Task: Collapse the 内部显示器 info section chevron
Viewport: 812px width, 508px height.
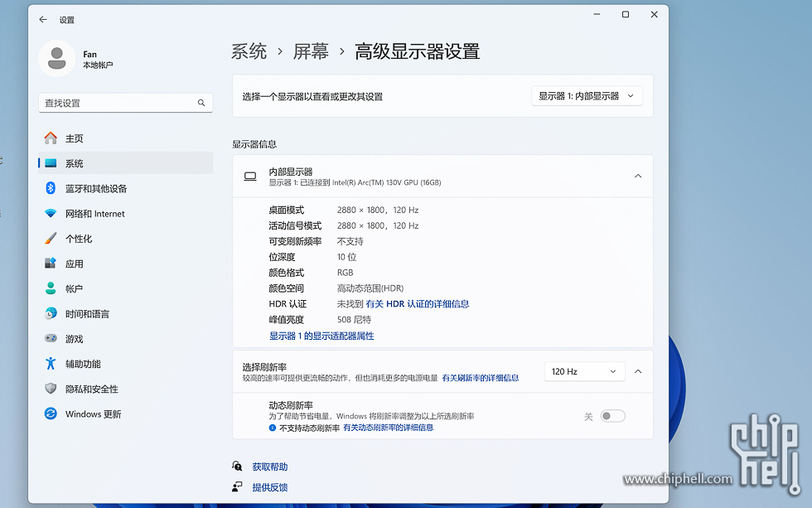Action: pyautogui.click(x=638, y=176)
